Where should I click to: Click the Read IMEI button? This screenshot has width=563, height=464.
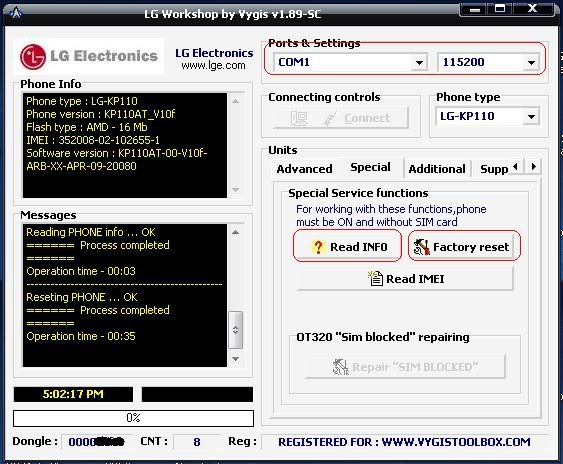pos(405,279)
